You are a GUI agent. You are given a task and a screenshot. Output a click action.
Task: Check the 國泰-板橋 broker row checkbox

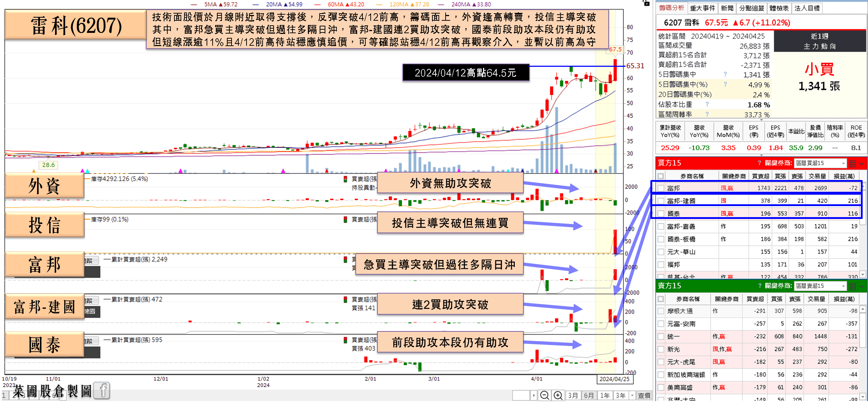click(x=661, y=239)
